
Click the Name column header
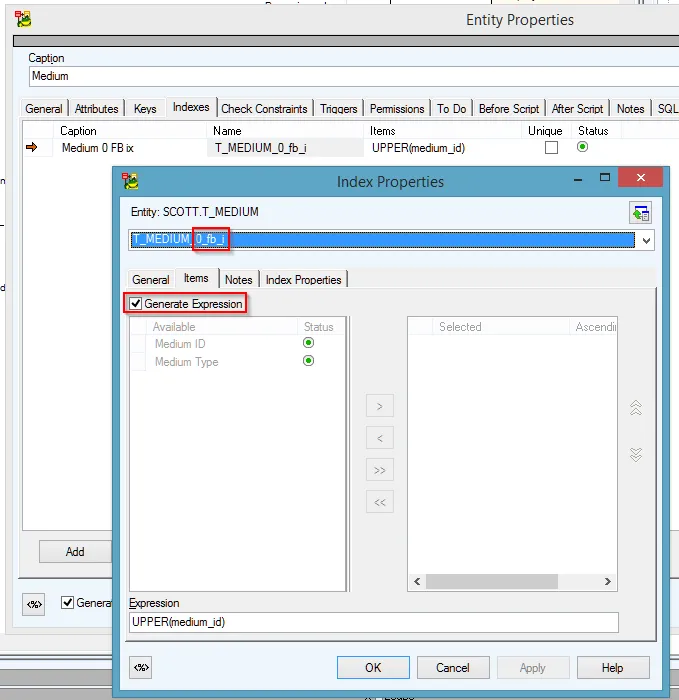click(x=286, y=131)
